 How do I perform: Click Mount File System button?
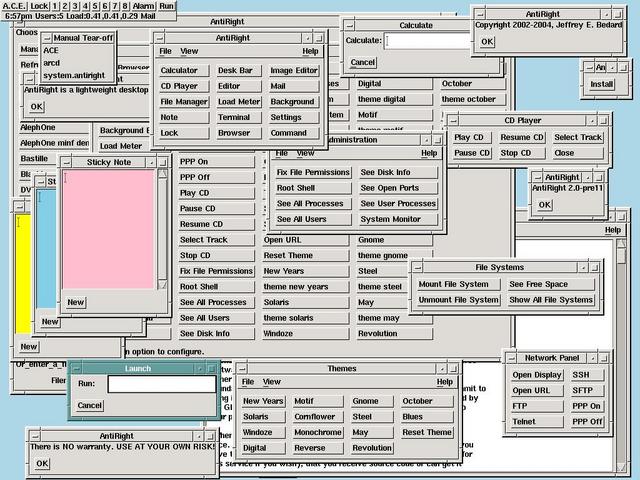pyautogui.click(x=458, y=284)
